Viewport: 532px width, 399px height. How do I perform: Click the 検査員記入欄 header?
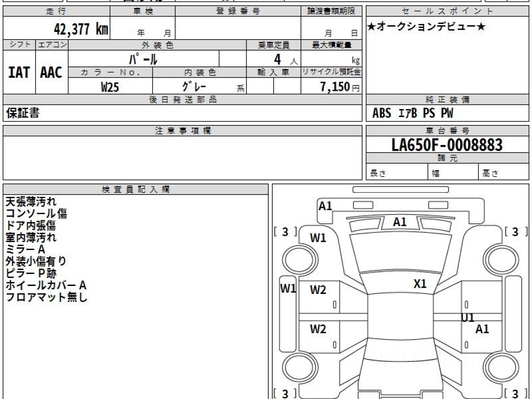(136, 189)
